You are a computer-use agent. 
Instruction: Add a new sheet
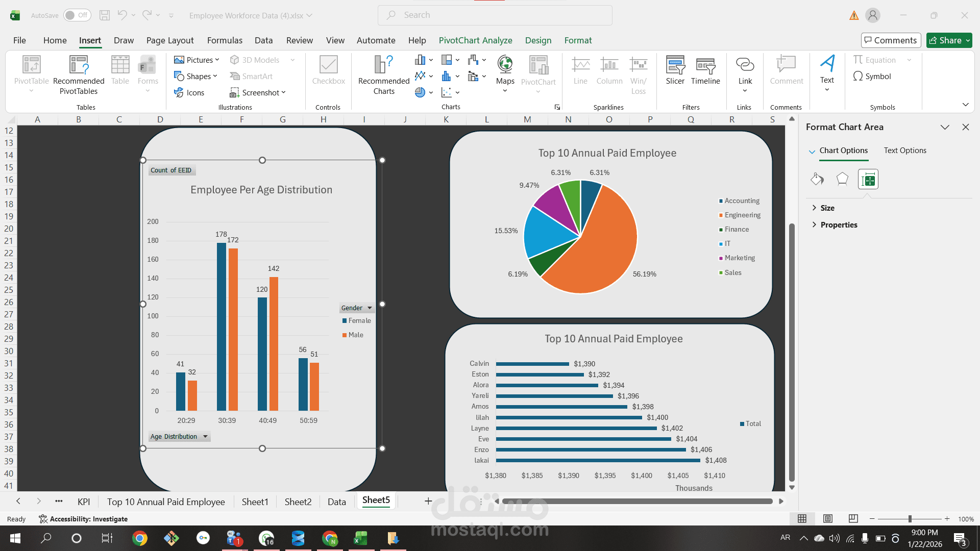pos(428,502)
